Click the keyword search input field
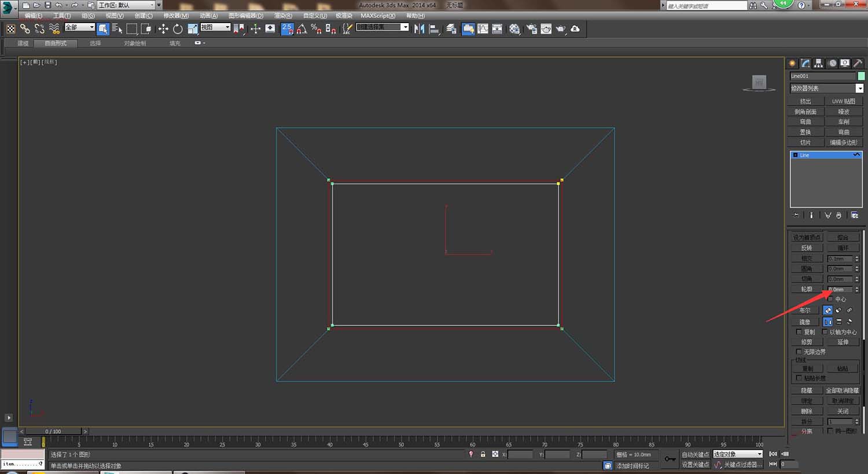The image size is (868, 474). click(x=706, y=6)
